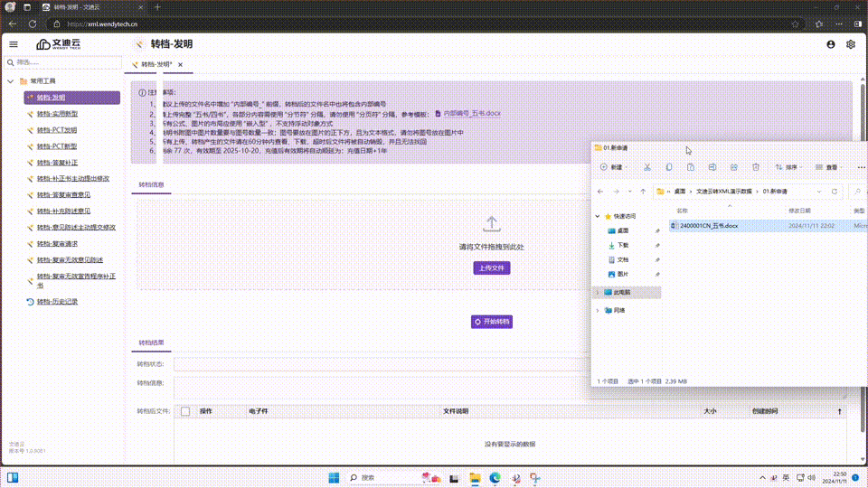Click the Rename icon in File Explorer

pyautogui.click(x=712, y=167)
